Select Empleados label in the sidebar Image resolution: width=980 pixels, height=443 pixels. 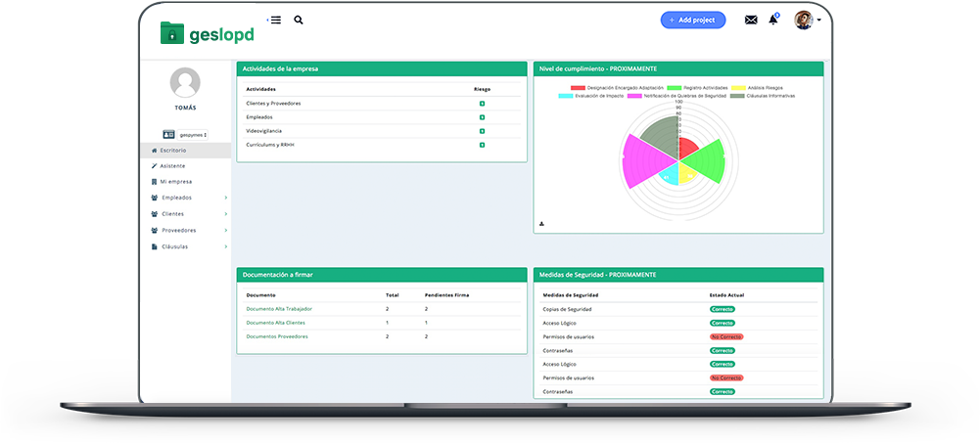click(177, 198)
